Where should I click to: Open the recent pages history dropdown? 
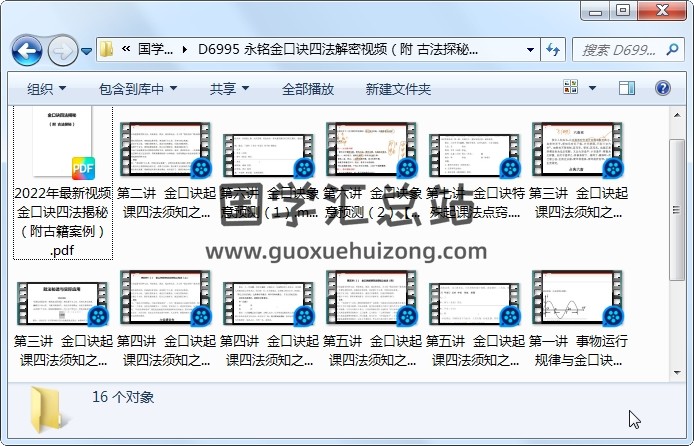(87, 50)
